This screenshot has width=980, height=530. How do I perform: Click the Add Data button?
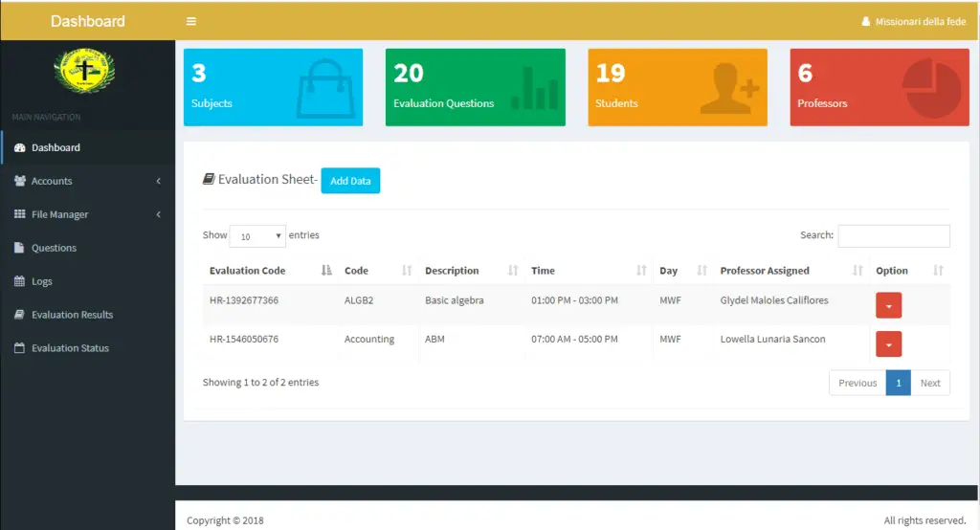click(350, 181)
